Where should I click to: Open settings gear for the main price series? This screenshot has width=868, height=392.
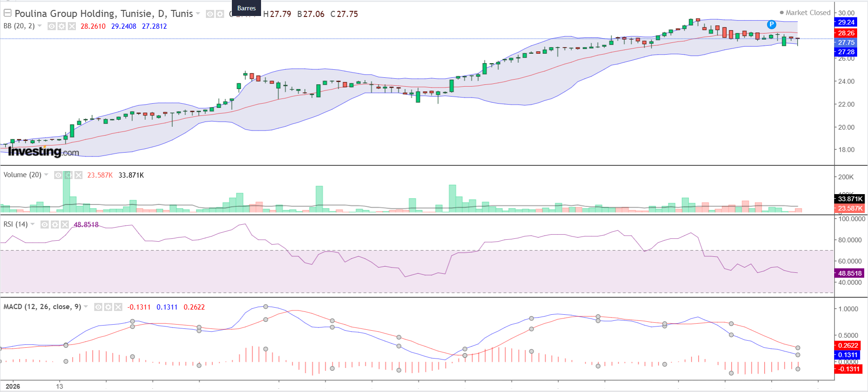tap(220, 14)
